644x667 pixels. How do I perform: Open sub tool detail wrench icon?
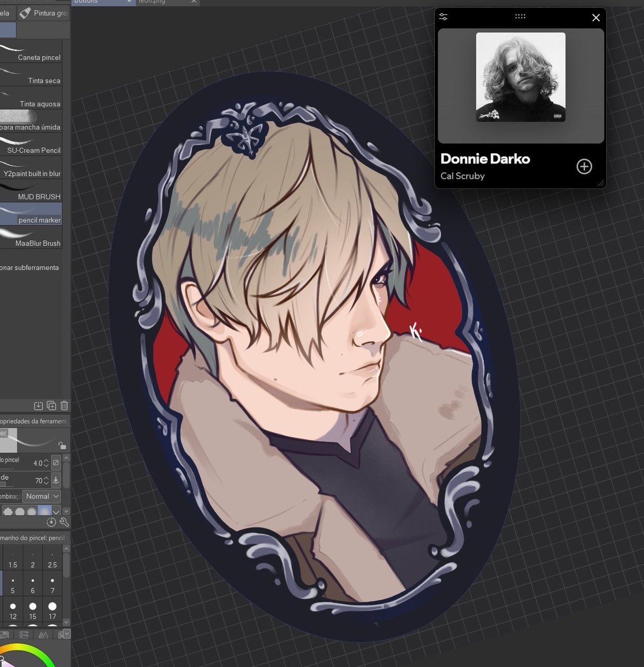coord(64,522)
